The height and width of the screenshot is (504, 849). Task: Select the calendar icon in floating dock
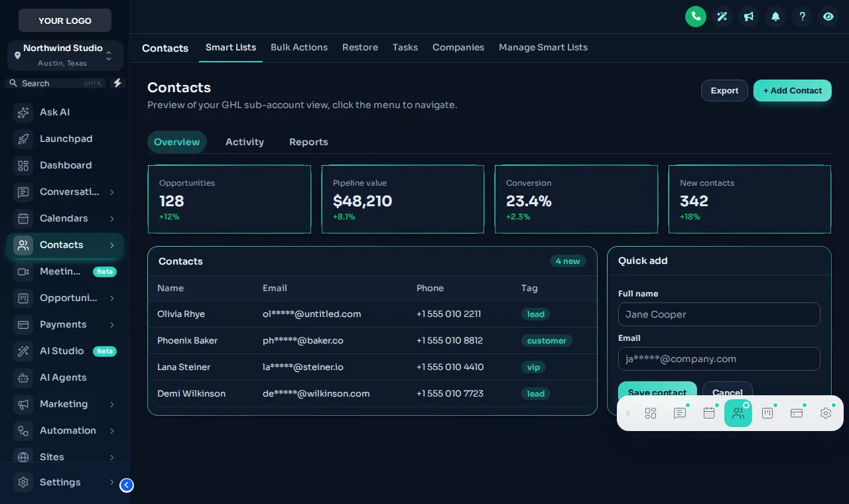tap(709, 413)
